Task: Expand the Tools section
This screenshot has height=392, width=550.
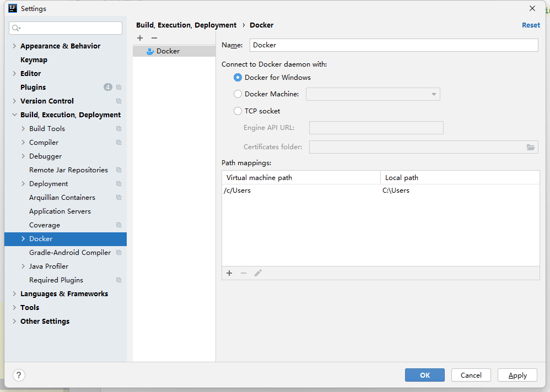Action: (x=14, y=308)
